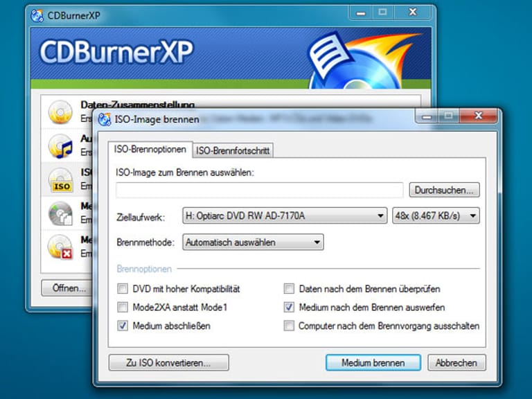The width and height of the screenshot is (532, 399).
Task: Open the Brennmethode dropdown
Action: click(x=253, y=242)
